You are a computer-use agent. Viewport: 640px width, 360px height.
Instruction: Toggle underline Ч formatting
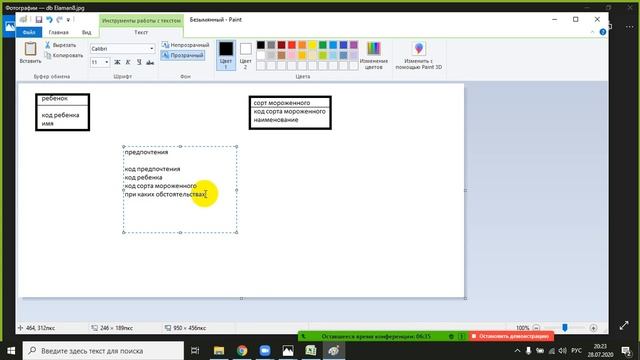[139, 62]
